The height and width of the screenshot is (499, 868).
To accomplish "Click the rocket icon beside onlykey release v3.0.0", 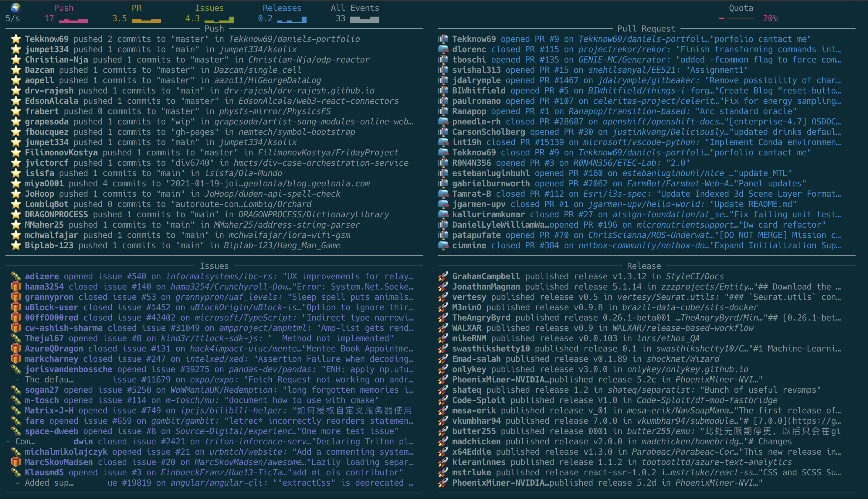I will pos(443,369).
